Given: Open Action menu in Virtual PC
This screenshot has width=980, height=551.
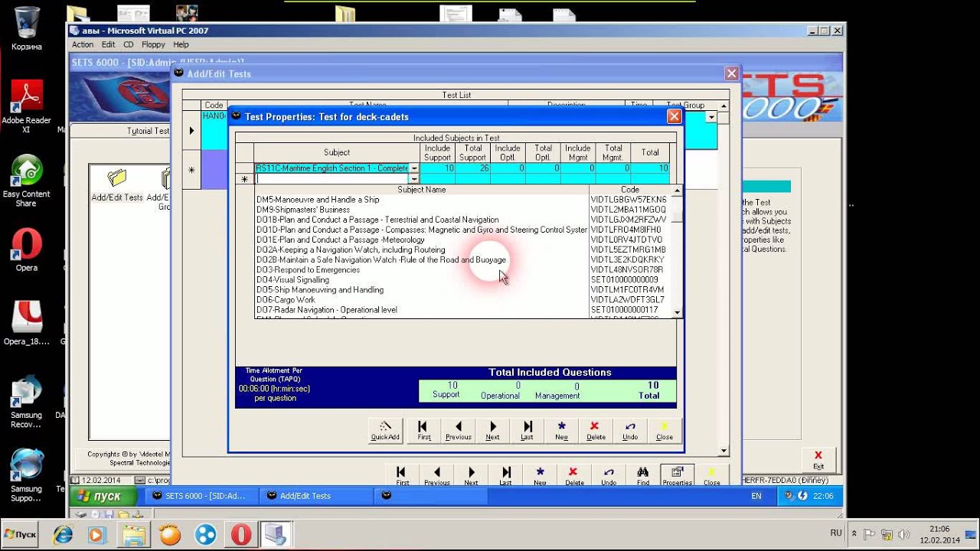Looking at the screenshot, I should (x=83, y=44).
